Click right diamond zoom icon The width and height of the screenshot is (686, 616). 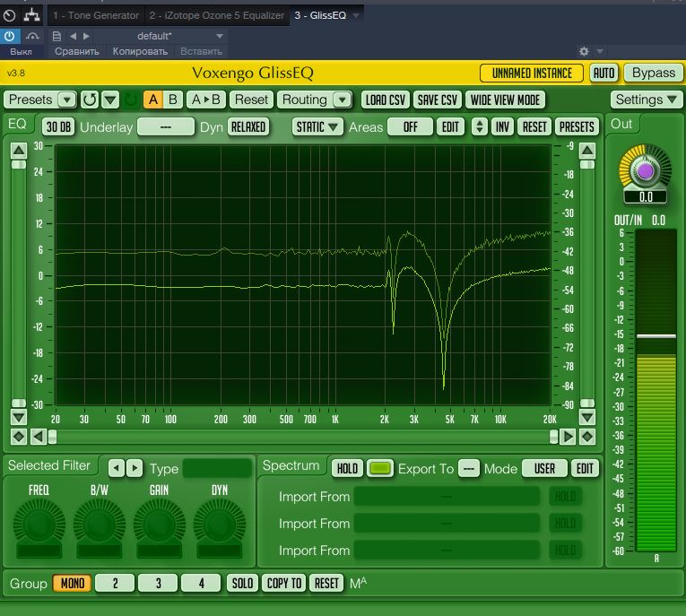pyautogui.click(x=587, y=437)
